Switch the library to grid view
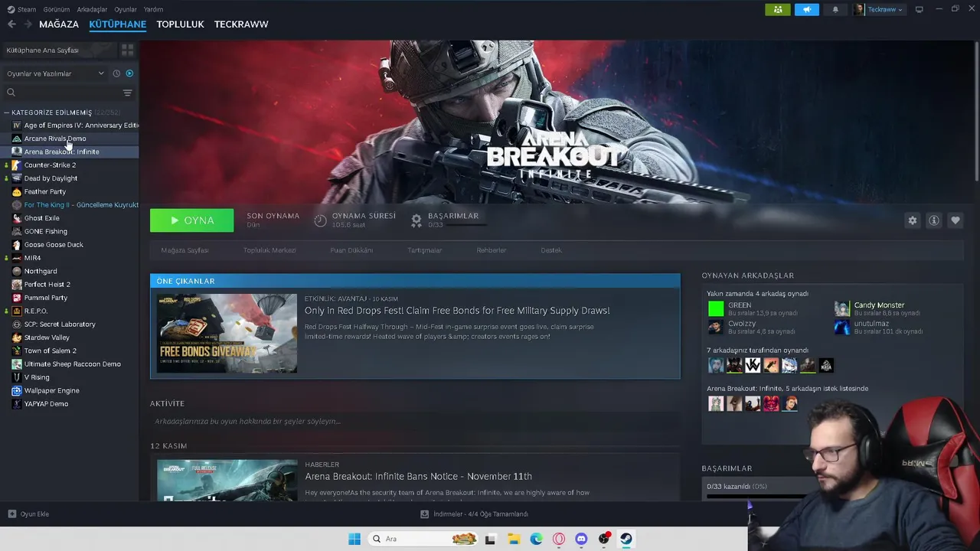The width and height of the screenshot is (980, 551). click(127, 50)
